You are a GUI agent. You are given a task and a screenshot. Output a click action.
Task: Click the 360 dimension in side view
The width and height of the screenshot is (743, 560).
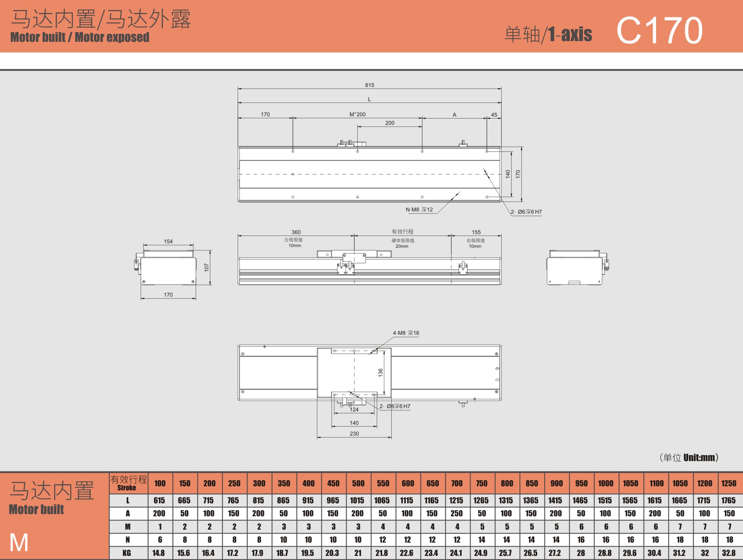[x=296, y=232]
